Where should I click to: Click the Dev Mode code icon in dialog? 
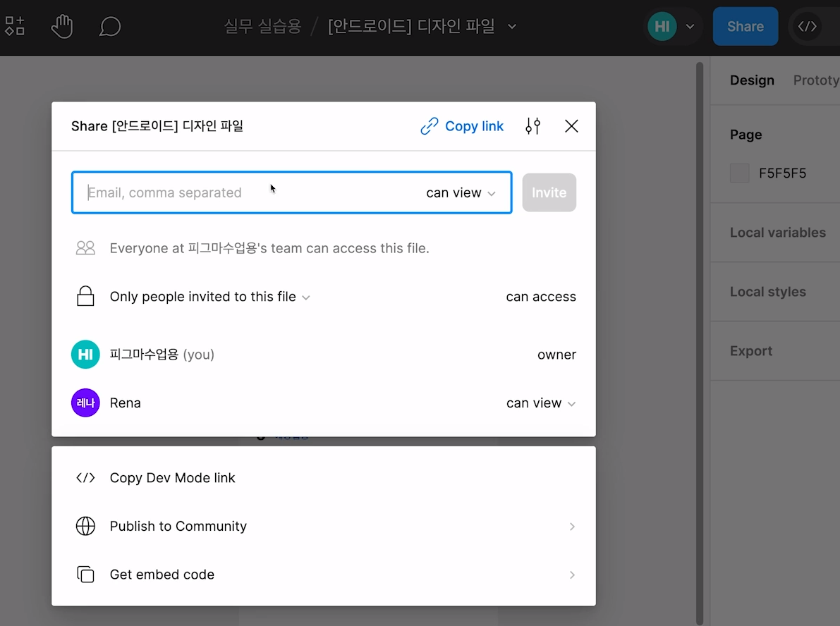[86, 478]
